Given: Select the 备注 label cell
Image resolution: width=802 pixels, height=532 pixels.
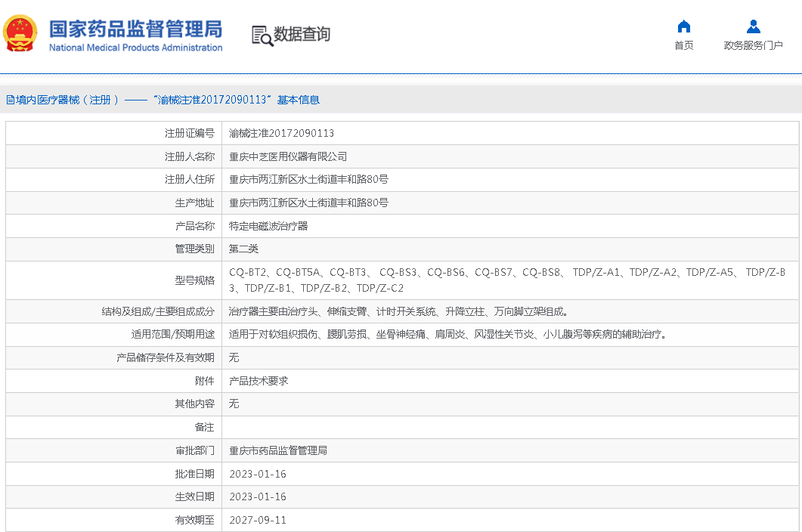Looking at the screenshot, I should [113, 427].
